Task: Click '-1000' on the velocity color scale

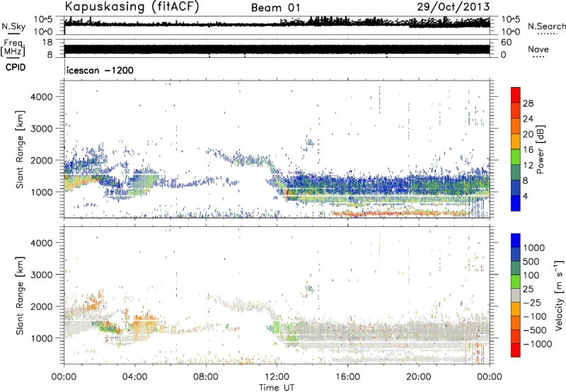Action: [x=537, y=344]
